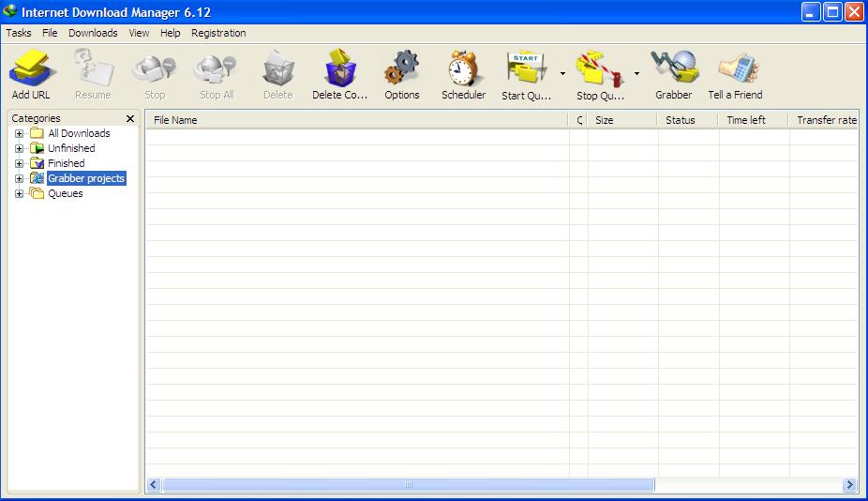The image size is (868, 501).
Task: Expand the Finished tree node
Action: coord(20,163)
